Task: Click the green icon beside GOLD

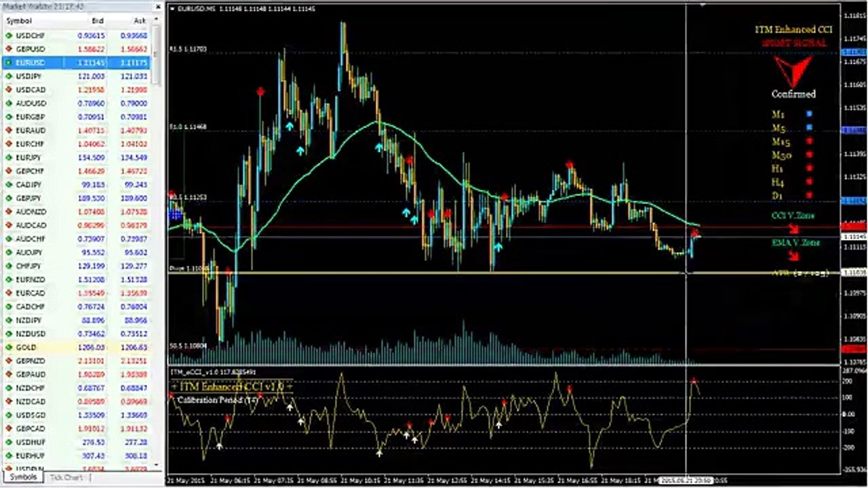Action: [x=9, y=348]
